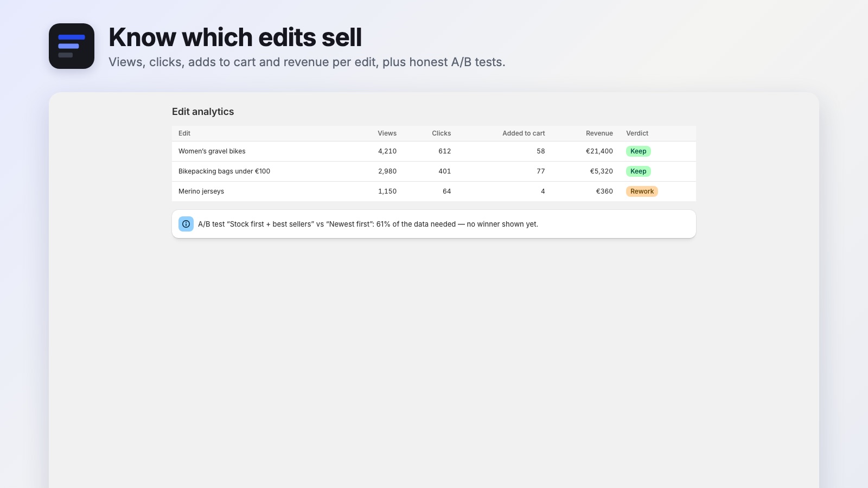868x488 pixels.
Task: Click the Know which edits sell headline
Action: [235, 37]
